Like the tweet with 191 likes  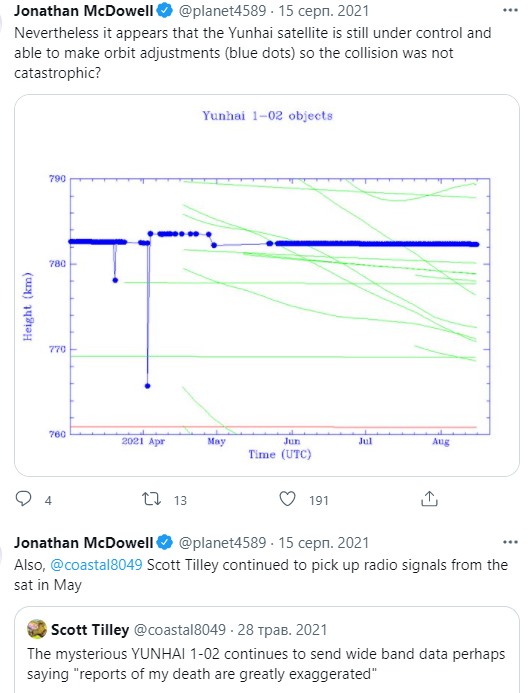pos(288,499)
